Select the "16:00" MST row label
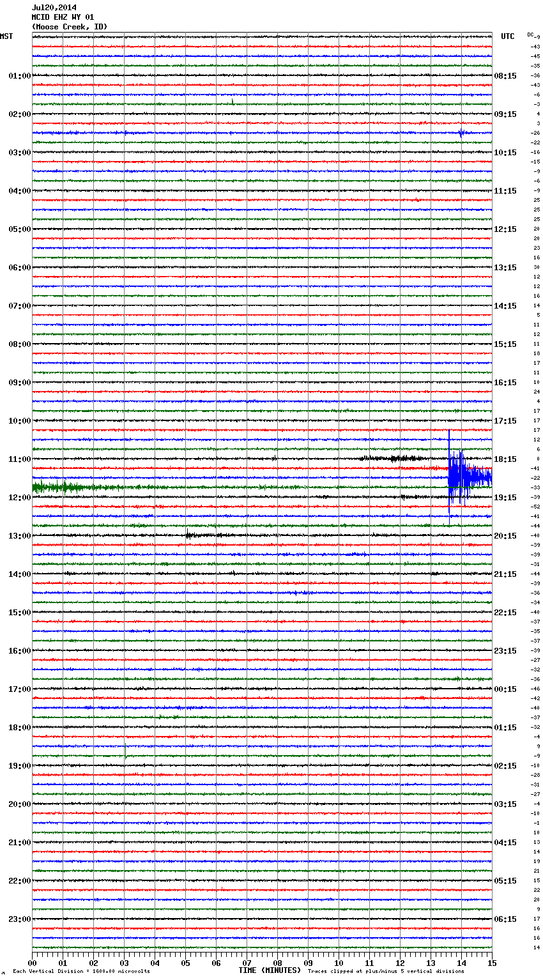 (x=20, y=651)
